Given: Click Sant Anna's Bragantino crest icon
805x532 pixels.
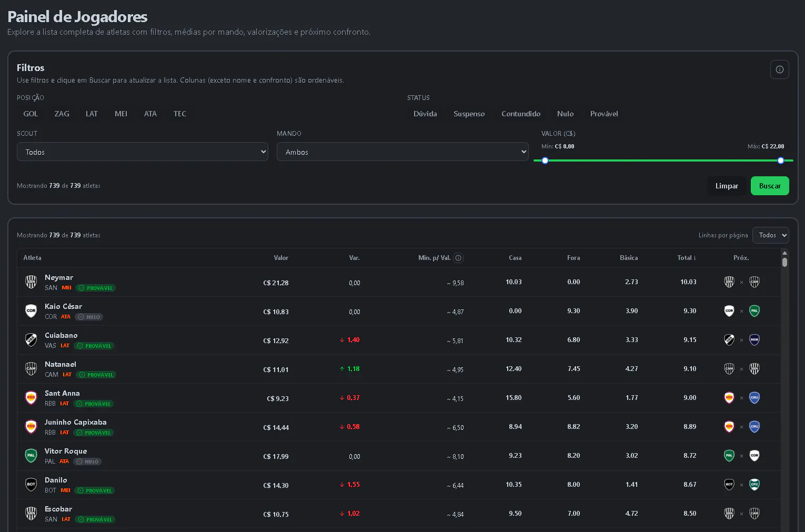Looking at the screenshot, I should [x=31, y=398].
